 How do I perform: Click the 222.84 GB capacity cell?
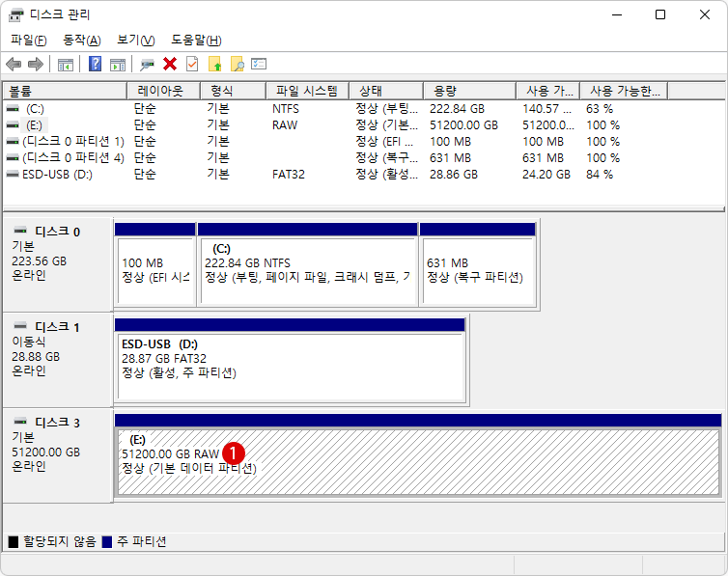point(457,109)
